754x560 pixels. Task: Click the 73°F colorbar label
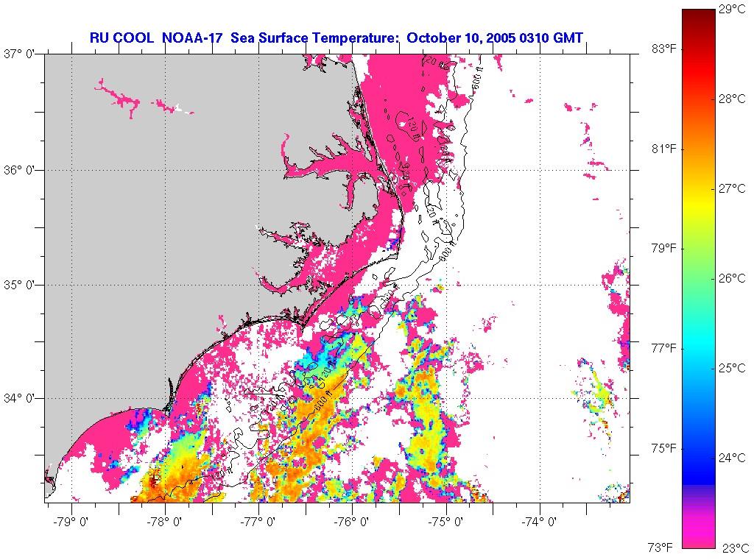click(x=660, y=547)
